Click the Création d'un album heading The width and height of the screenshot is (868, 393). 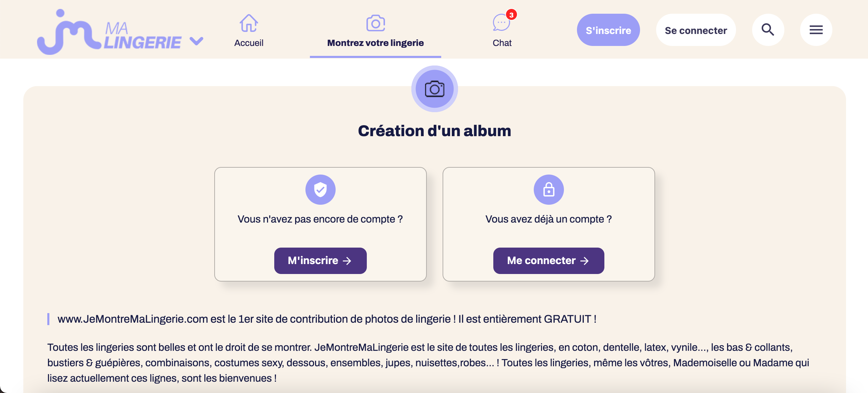point(434,131)
